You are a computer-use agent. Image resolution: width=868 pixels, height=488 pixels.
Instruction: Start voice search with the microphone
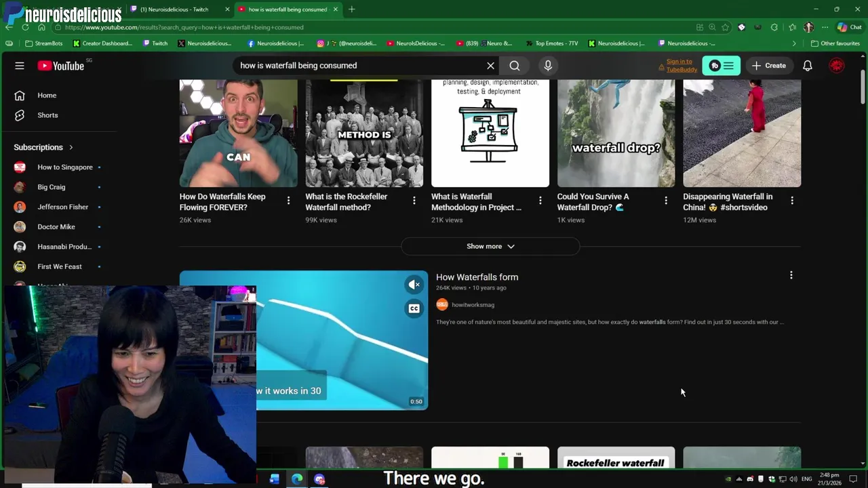[548, 66]
